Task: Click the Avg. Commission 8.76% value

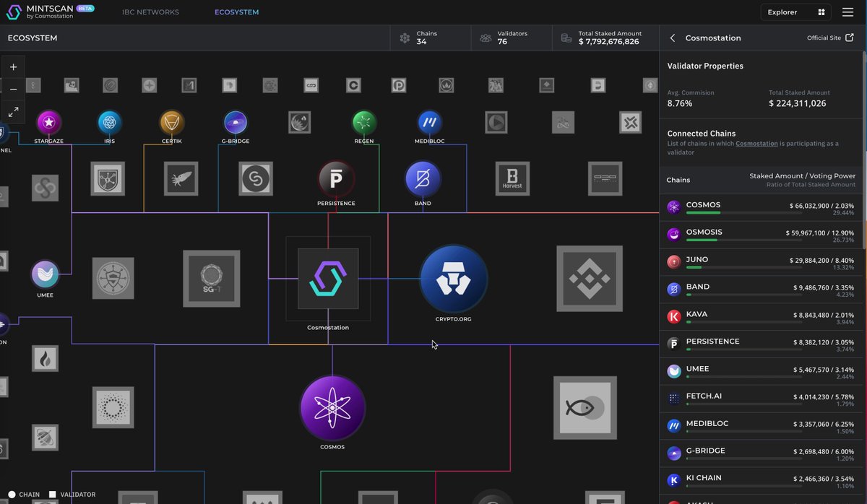Action: coord(680,103)
